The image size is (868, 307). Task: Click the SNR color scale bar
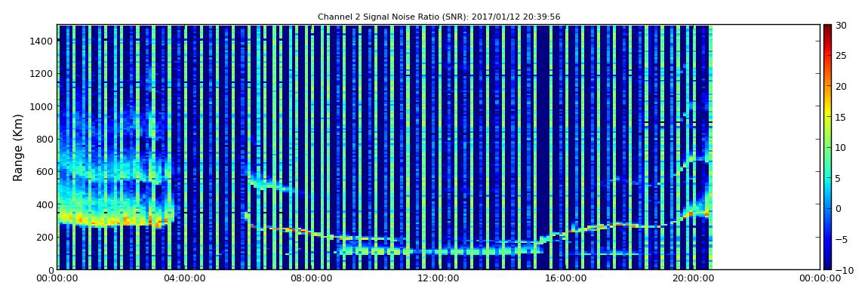pyautogui.click(x=827, y=147)
